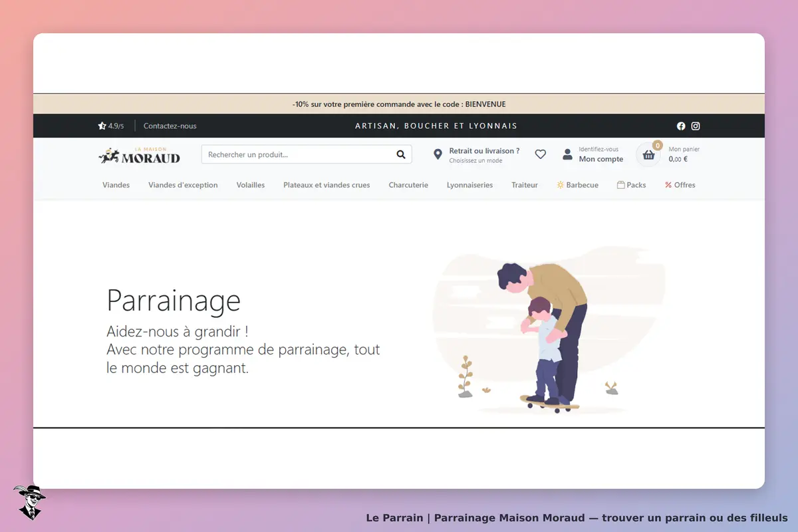Click the Packs box icon
Viewport: 798px width, 532px height.
620,185
